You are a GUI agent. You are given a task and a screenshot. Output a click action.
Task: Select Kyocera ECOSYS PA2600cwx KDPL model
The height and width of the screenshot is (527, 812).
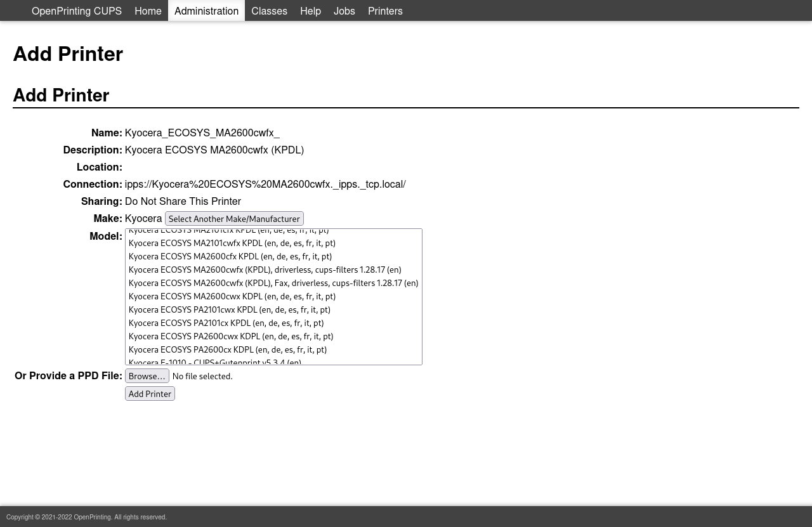[230, 337]
